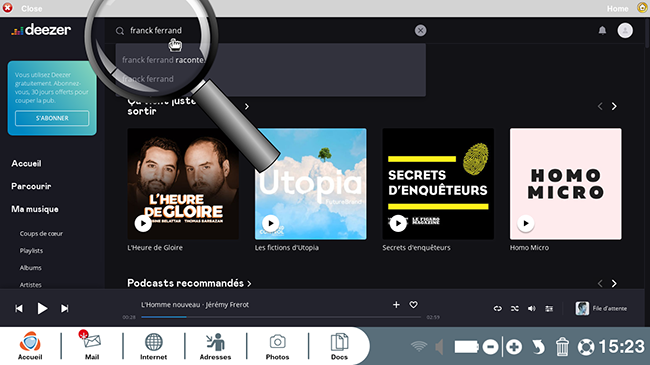Click the S'ABONNER button

coord(52,118)
